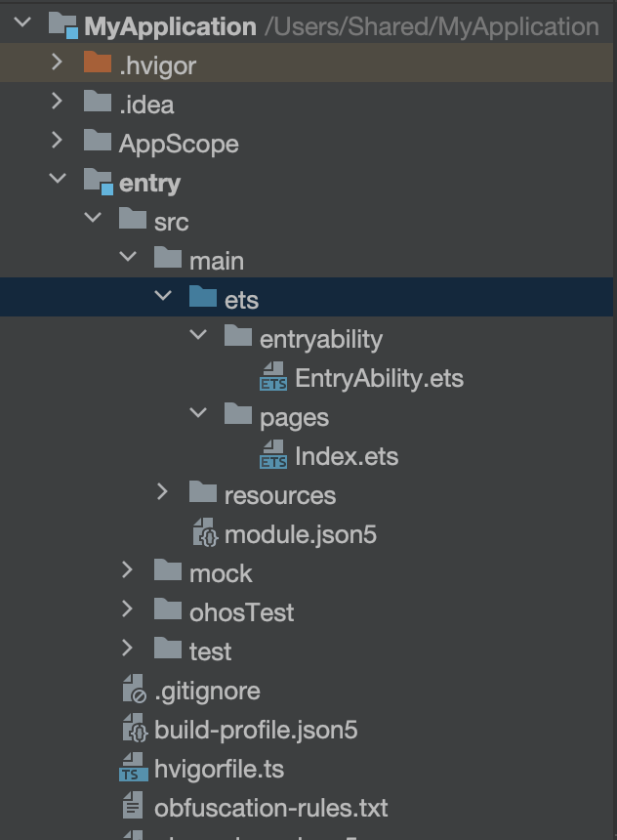Click the module.json5 file icon
Image resolution: width=617 pixels, height=840 pixels.
[204, 534]
